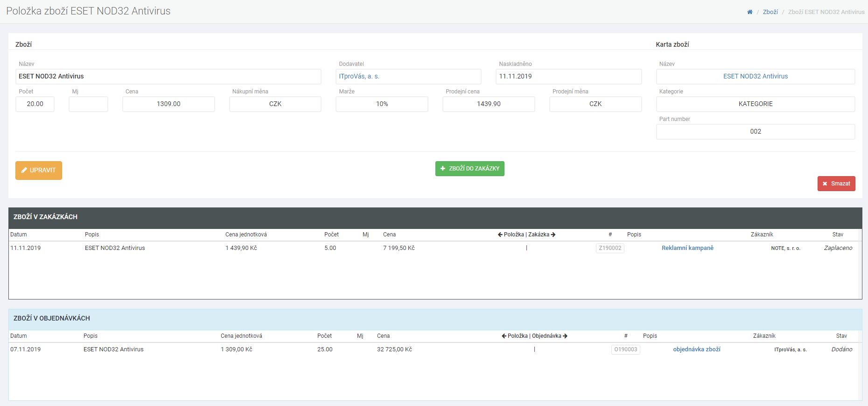The width and height of the screenshot is (868, 406).
Task: Click customer ITproVás, a. s. in orders table
Action: (791, 350)
